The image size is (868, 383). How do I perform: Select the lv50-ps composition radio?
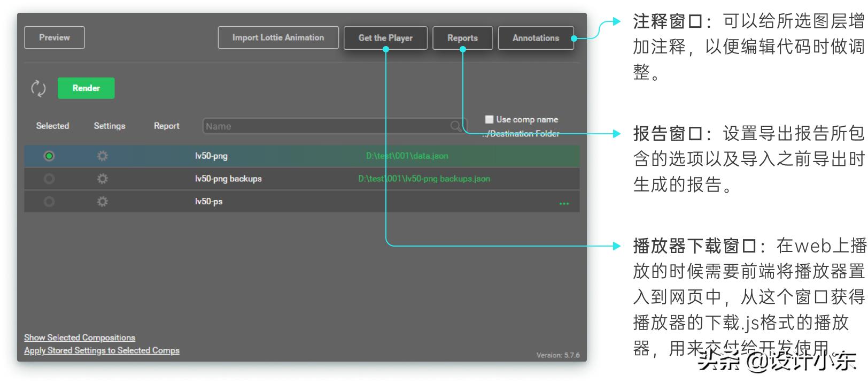coord(49,202)
